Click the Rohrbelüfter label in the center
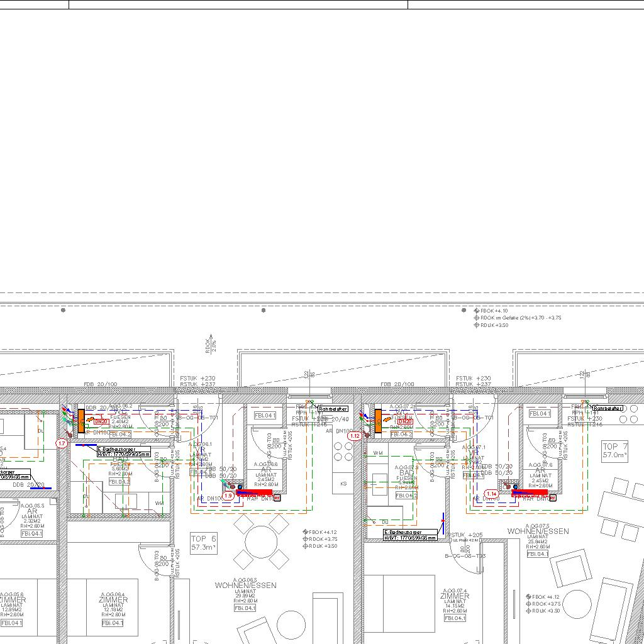Viewport: 644px width, 644px height. 333,409
